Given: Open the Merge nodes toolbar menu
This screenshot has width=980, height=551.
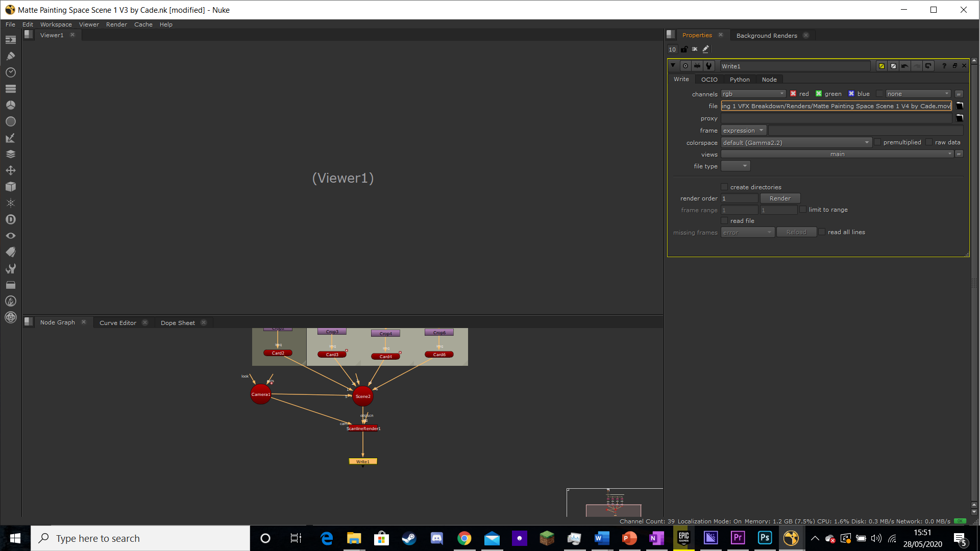Looking at the screenshot, I should [x=11, y=154].
